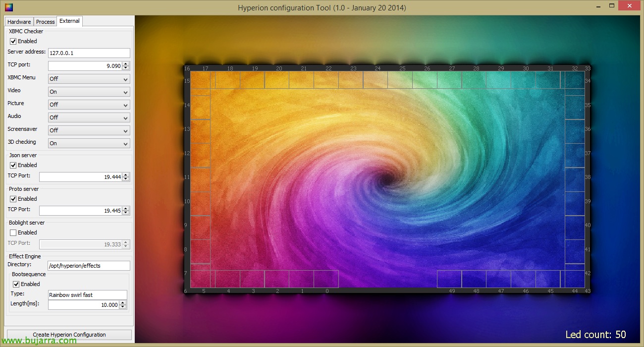Toggle Bootsequence Enabled checkbox
644x347 pixels.
16,285
